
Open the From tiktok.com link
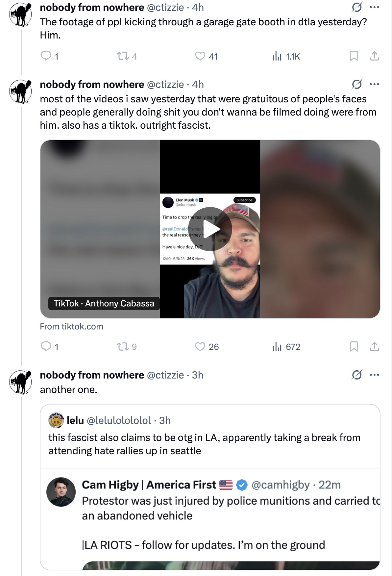tap(71, 327)
